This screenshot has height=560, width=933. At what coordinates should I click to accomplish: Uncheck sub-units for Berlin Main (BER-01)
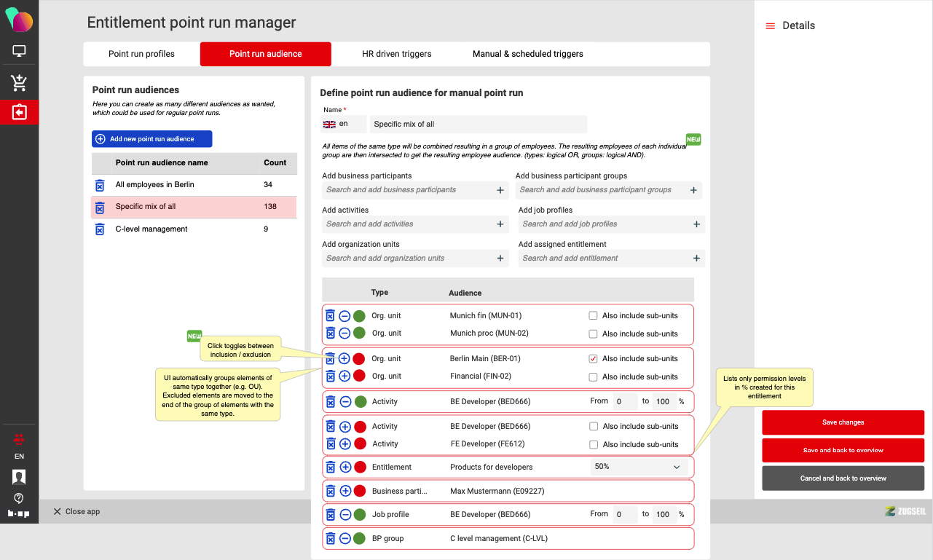(x=593, y=359)
